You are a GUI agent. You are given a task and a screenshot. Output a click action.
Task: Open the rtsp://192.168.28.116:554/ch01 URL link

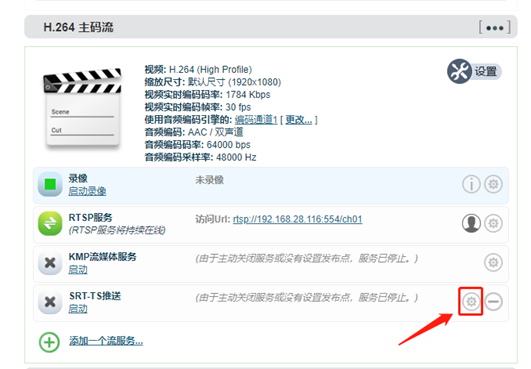pos(297,219)
